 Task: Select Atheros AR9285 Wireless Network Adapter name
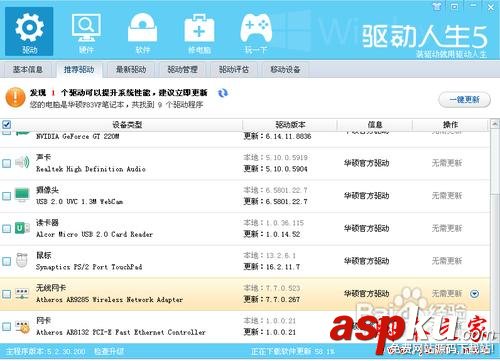click(109, 300)
